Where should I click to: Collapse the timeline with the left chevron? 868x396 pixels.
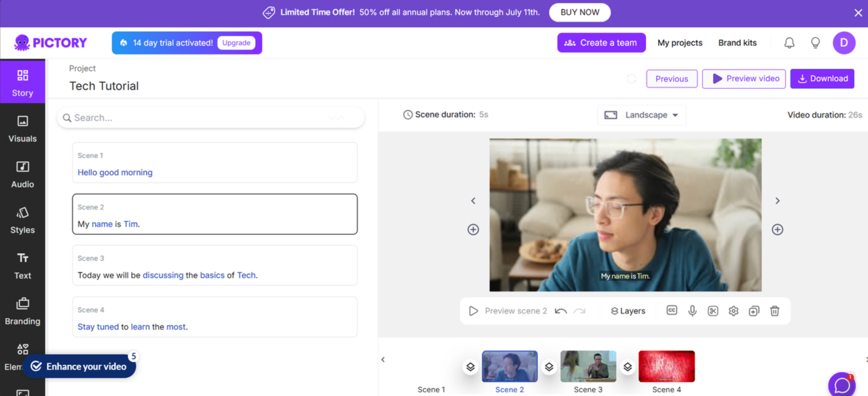point(383,359)
